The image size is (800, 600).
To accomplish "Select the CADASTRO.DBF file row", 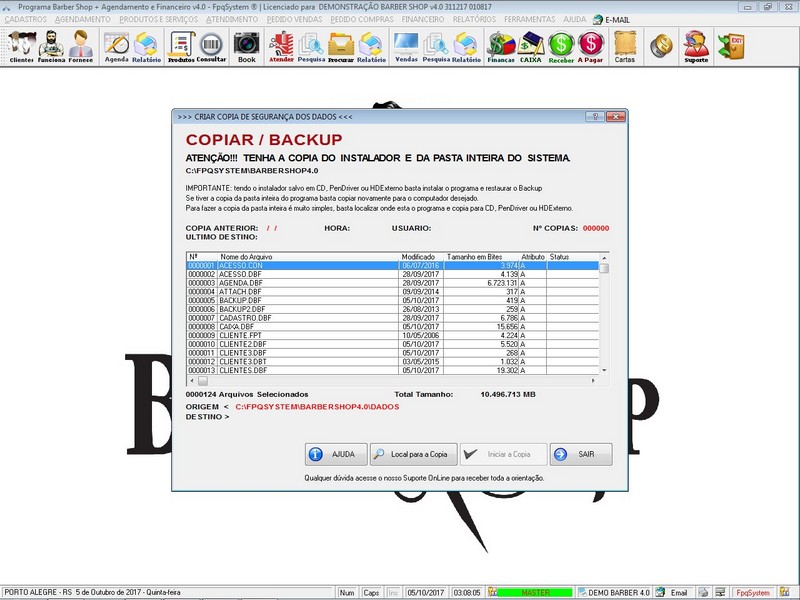I will click(392, 317).
